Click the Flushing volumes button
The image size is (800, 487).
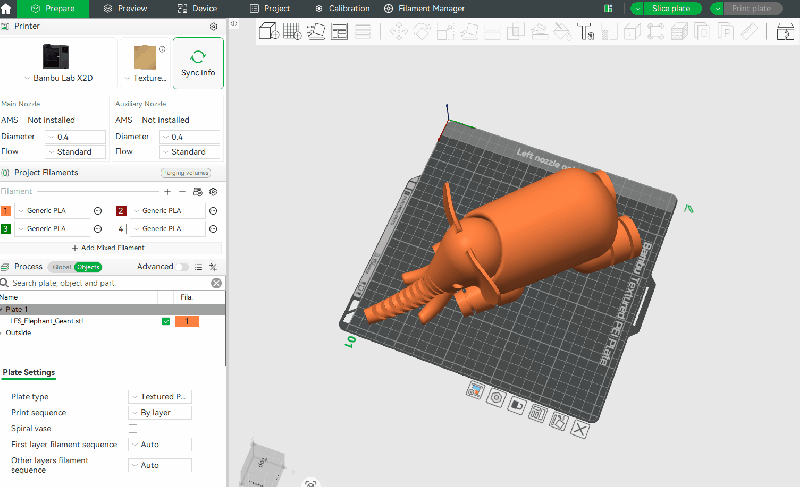(x=186, y=173)
